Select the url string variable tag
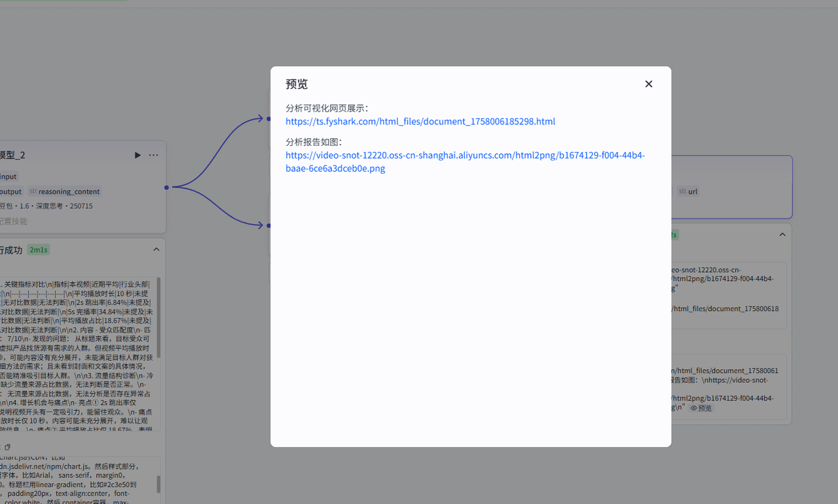838x504 pixels. coord(688,192)
